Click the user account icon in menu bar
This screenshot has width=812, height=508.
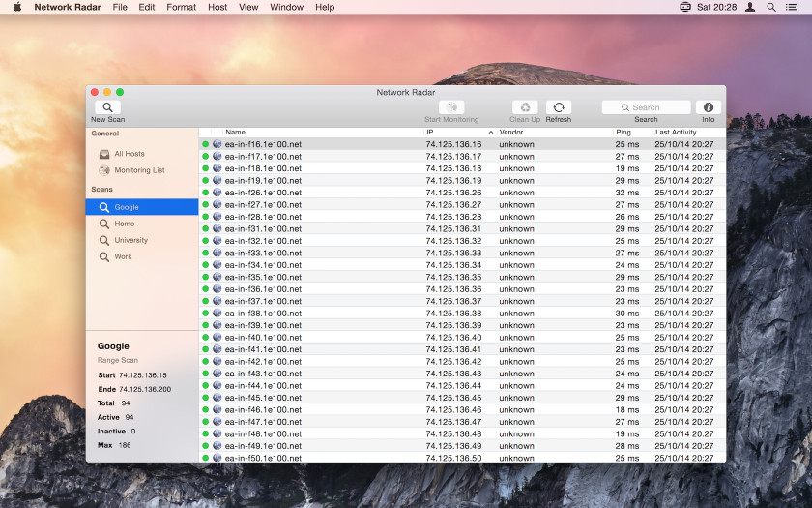(750, 7)
